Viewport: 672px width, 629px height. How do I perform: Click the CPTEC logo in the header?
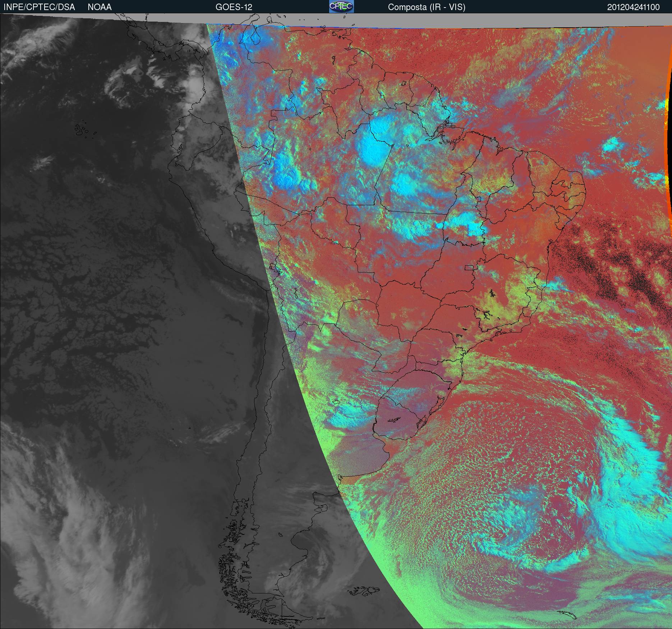341,6
